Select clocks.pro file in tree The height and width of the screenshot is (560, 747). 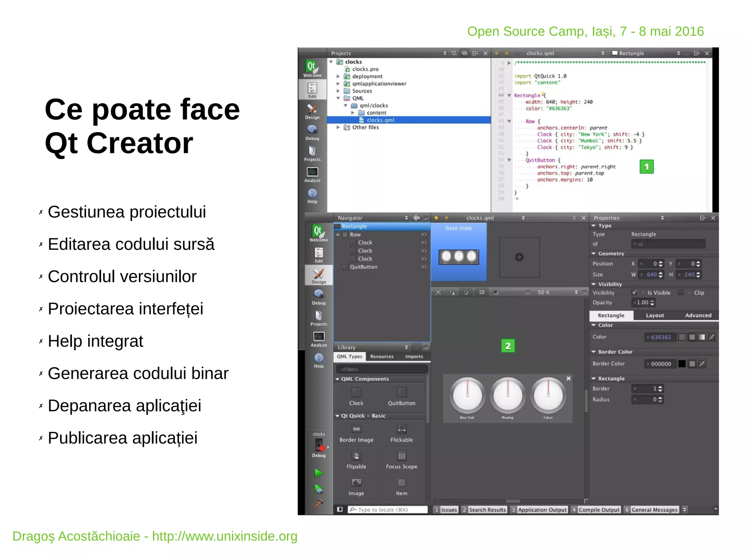tap(365, 69)
